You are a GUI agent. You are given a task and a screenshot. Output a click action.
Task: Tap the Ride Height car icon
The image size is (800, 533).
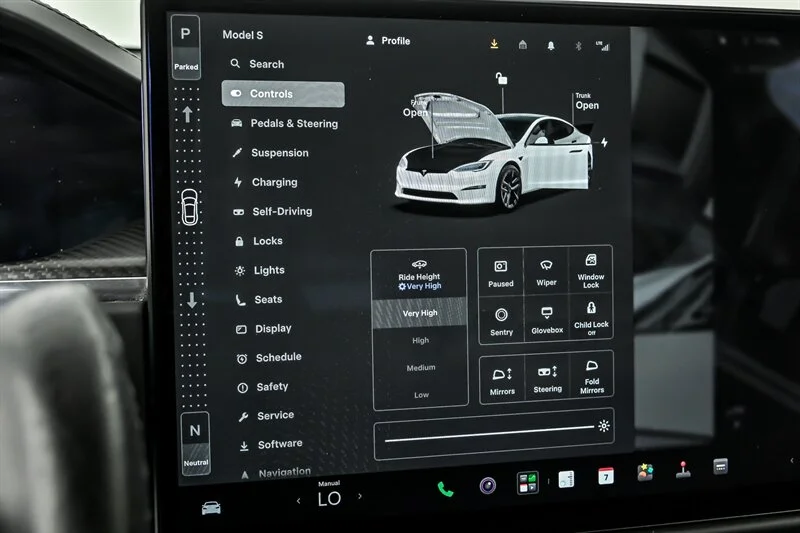(419, 264)
